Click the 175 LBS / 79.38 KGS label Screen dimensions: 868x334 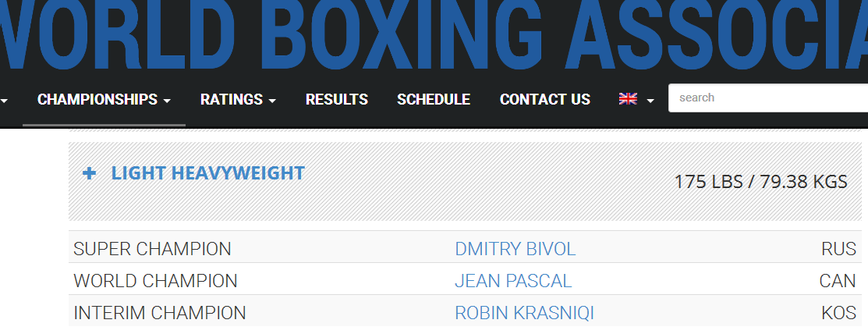(x=760, y=182)
